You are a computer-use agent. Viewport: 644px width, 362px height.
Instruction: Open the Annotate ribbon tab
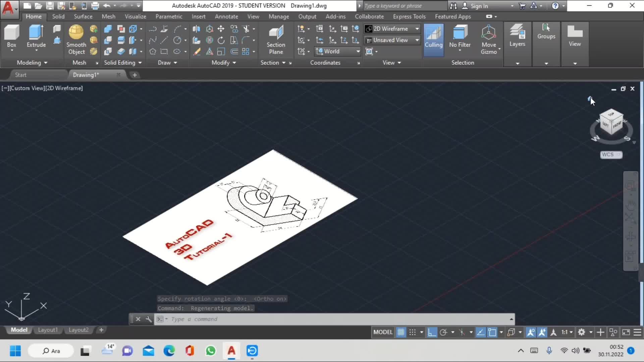click(226, 16)
